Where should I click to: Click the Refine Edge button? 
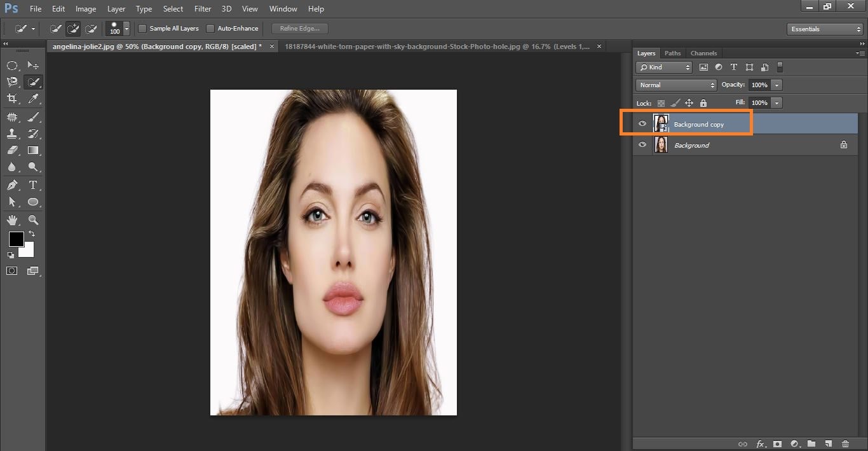coord(299,29)
